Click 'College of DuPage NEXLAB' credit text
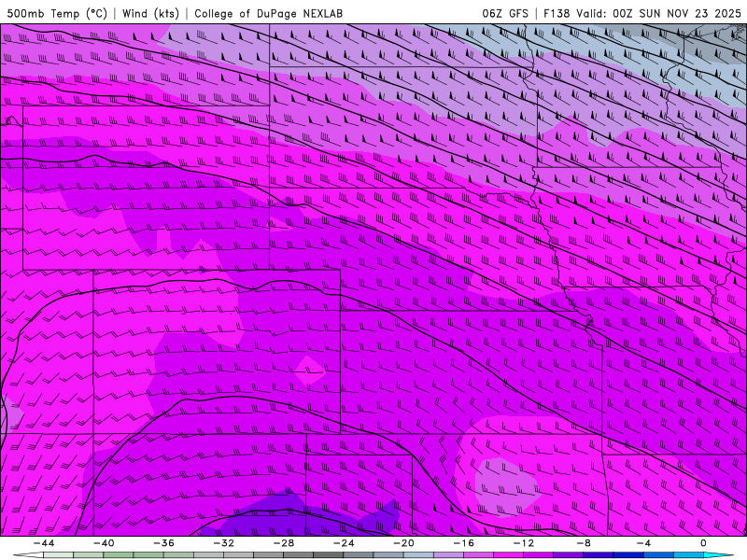This screenshot has width=747, height=560. click(268, 13)
